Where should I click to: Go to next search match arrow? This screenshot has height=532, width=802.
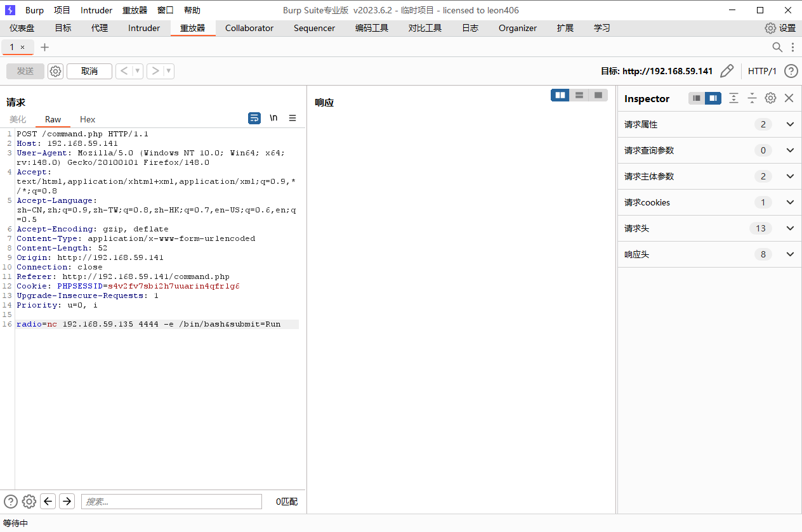67,502
